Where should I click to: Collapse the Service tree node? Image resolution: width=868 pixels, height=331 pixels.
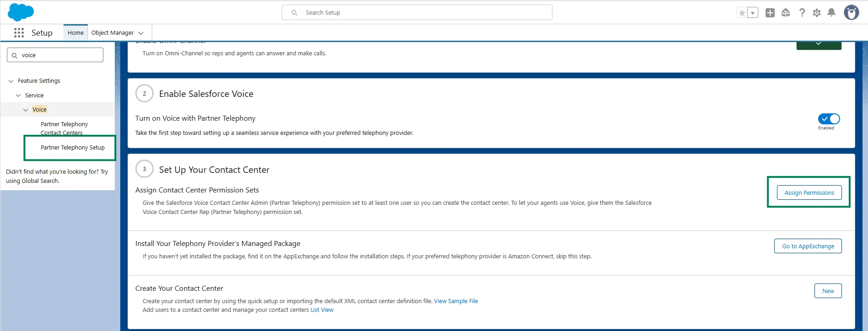(x=18, y=96)
